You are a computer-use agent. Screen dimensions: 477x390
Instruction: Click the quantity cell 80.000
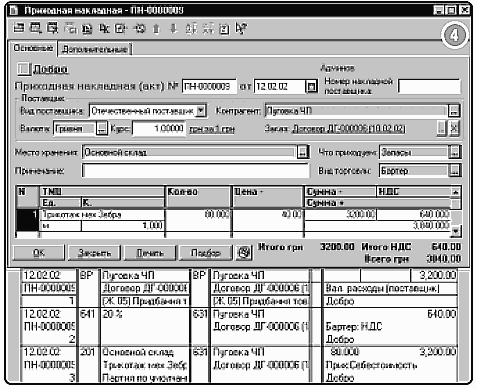(198, 214)
